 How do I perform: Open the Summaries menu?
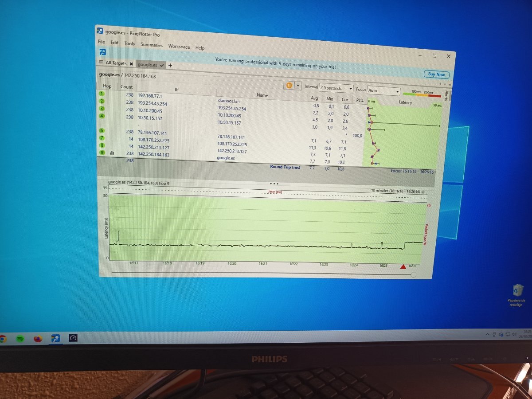pyautogui.click(x=152, y=45)
